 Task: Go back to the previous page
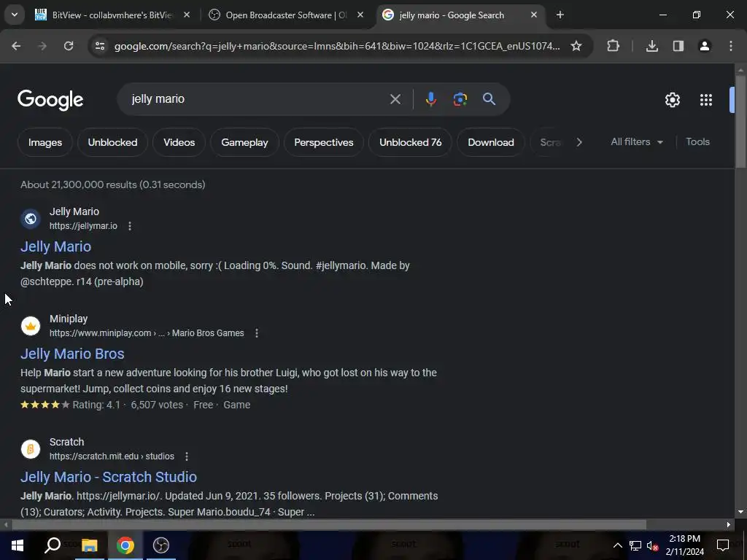click(16, 46)
